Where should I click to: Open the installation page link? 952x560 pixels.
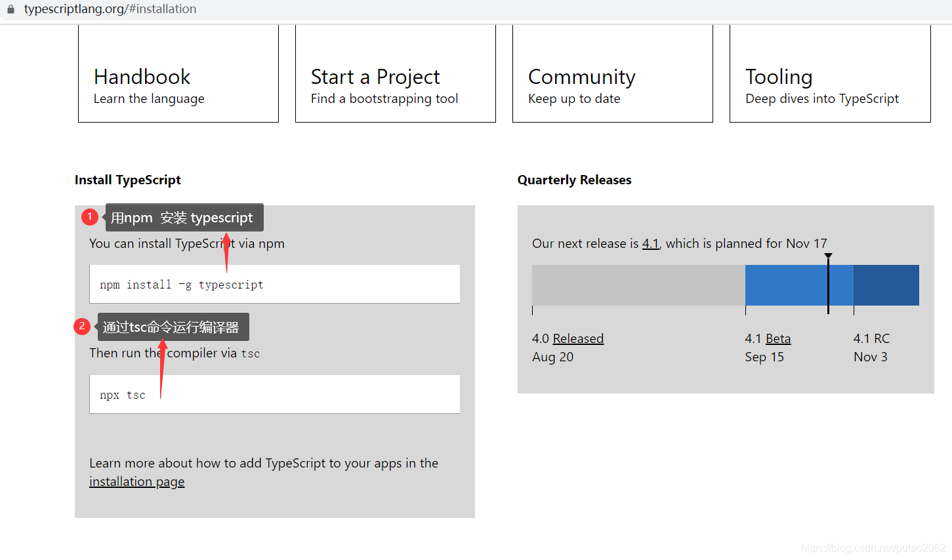point(137,482)
